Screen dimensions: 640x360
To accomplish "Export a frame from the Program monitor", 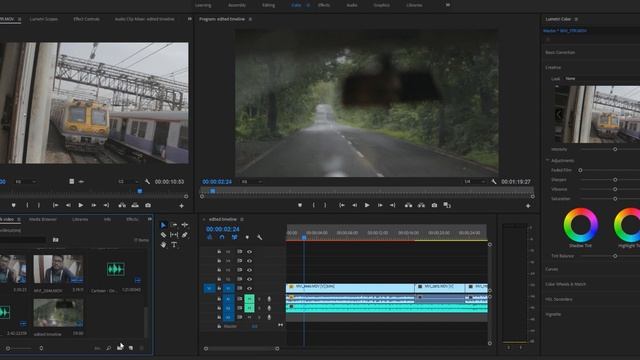I will (x=434, y=205).
